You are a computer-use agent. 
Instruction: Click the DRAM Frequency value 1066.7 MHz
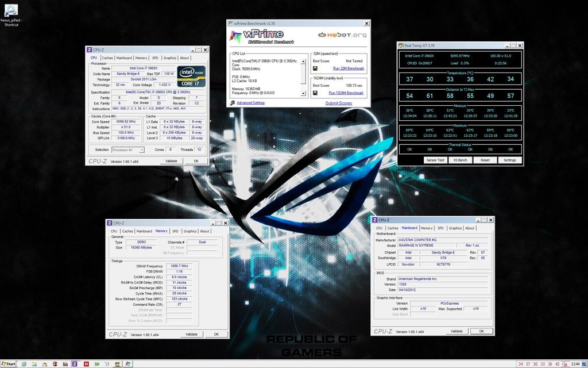(179, 266)
